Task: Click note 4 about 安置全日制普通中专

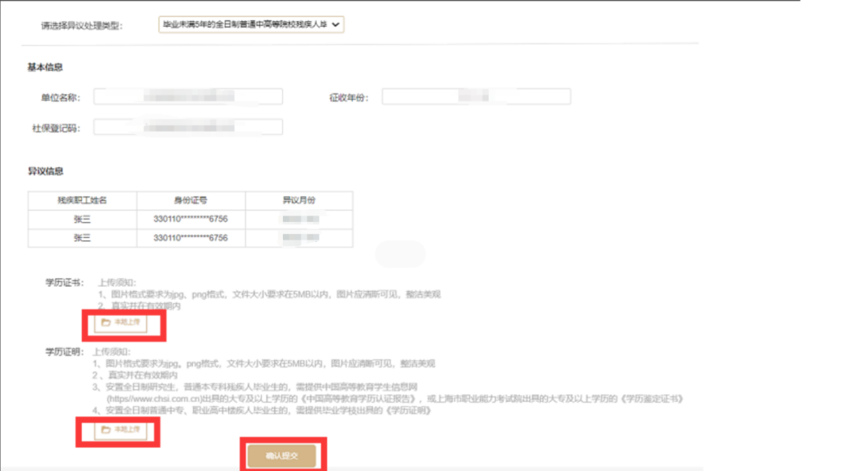Action: coord(261,411)
